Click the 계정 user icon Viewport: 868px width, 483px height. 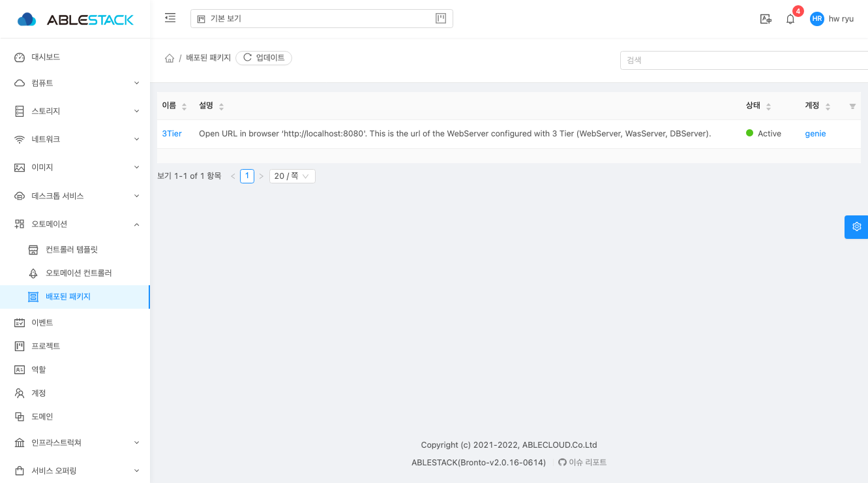pos(20,394)
